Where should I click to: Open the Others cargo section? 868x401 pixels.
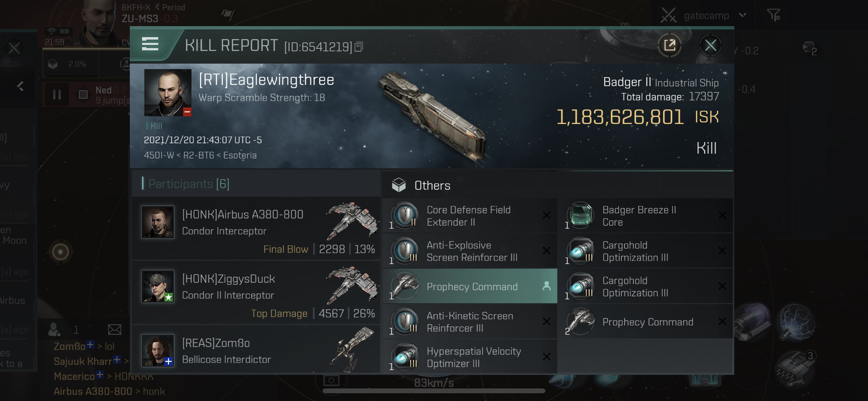coord(432,185)
